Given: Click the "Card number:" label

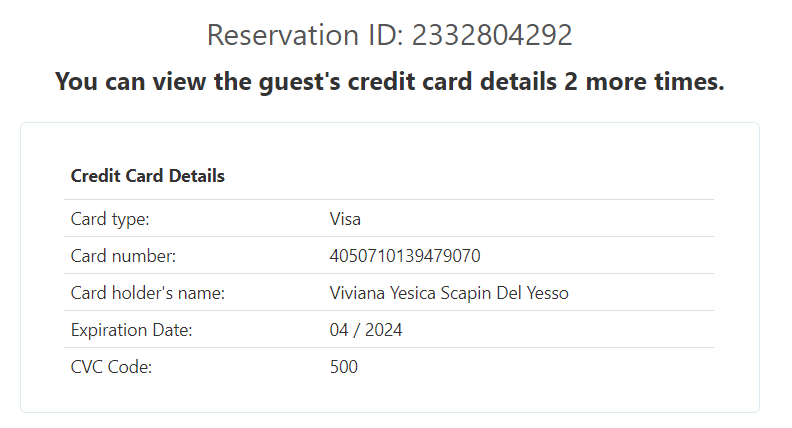Looking at the screenshot, I should coord(123,256).
